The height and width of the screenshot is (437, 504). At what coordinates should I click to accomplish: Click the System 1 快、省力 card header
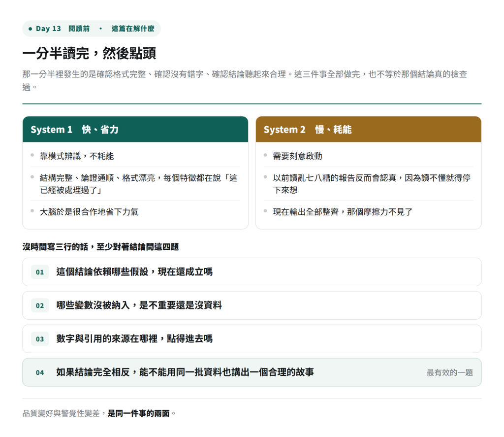click(135, 130)
